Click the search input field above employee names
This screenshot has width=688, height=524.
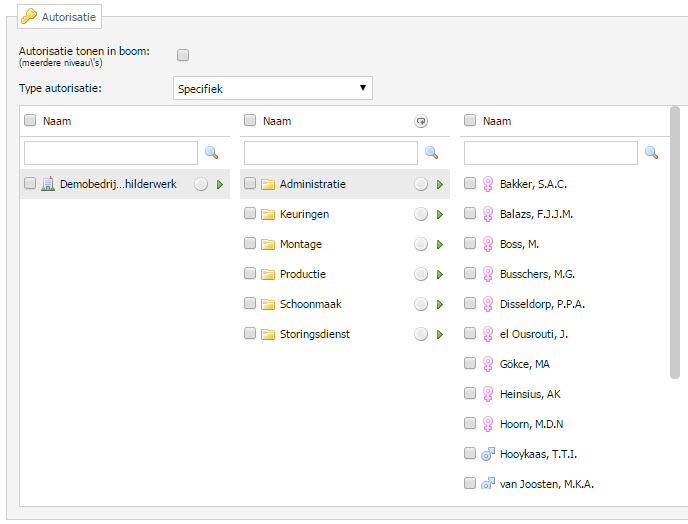point(550,152)
